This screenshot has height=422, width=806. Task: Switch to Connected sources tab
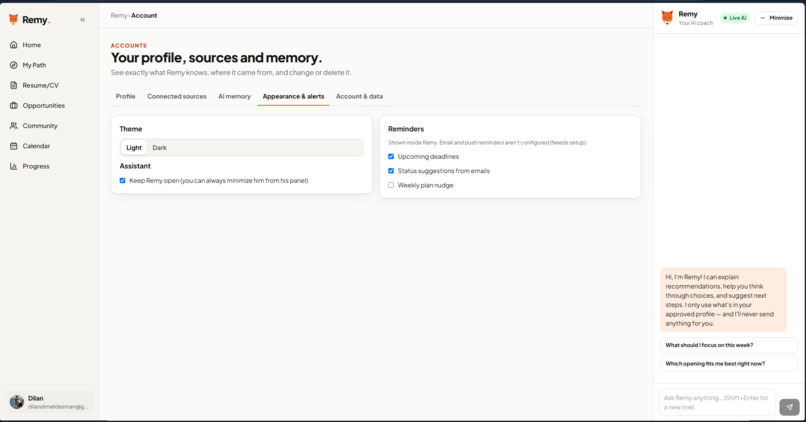tap(177, 96)
